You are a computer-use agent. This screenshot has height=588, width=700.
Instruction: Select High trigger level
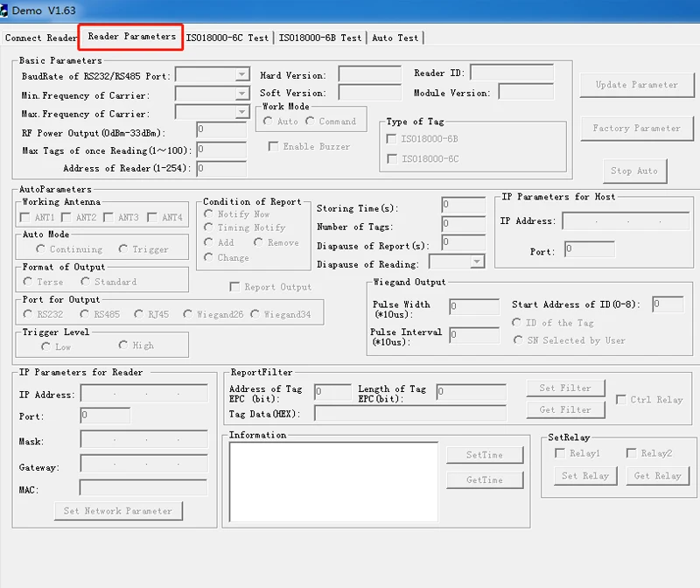(123, 345)
